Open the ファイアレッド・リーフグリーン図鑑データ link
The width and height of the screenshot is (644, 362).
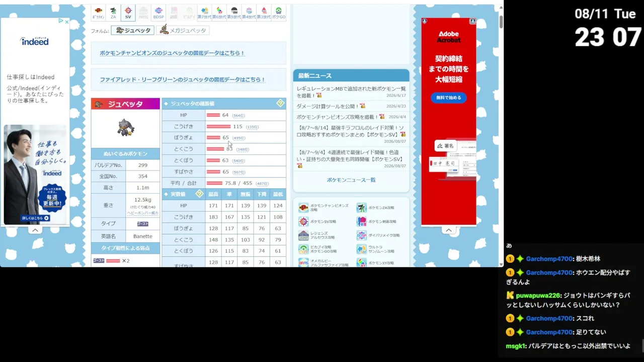[x=182, y=79]
